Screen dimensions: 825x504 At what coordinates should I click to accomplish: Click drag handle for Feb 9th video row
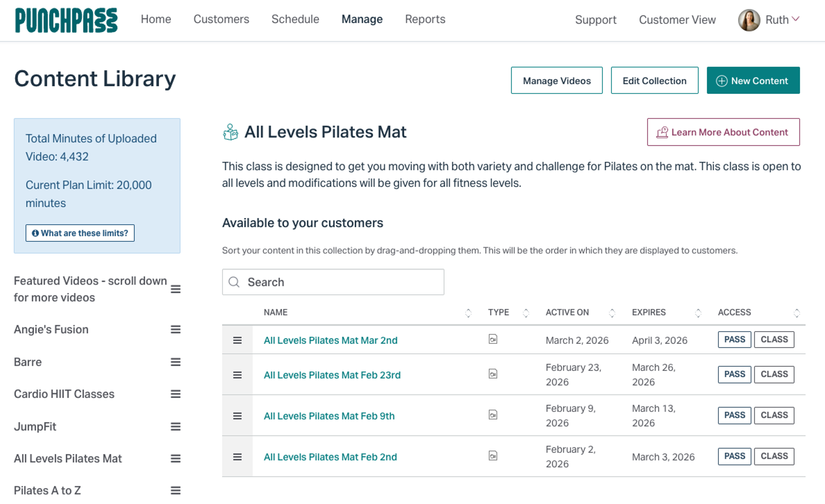237,416
